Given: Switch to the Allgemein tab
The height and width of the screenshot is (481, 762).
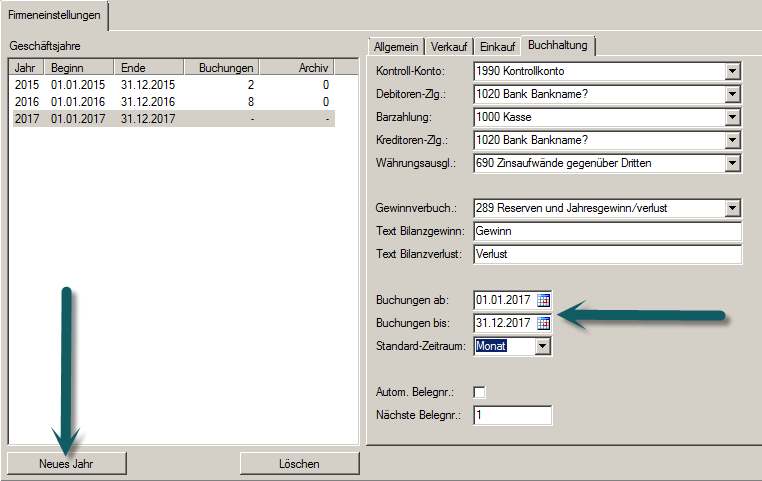Looking at the screenshot, I should [395, 47].
